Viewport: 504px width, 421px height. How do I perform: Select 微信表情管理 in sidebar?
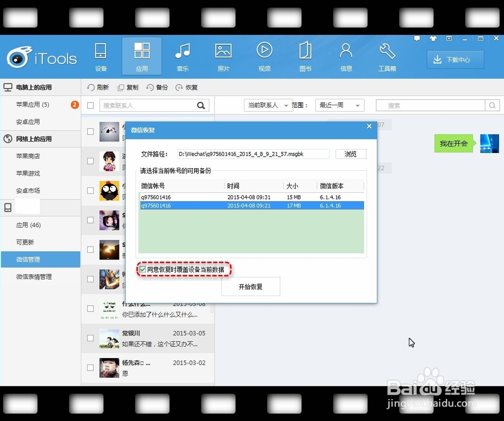click(34, 277)
